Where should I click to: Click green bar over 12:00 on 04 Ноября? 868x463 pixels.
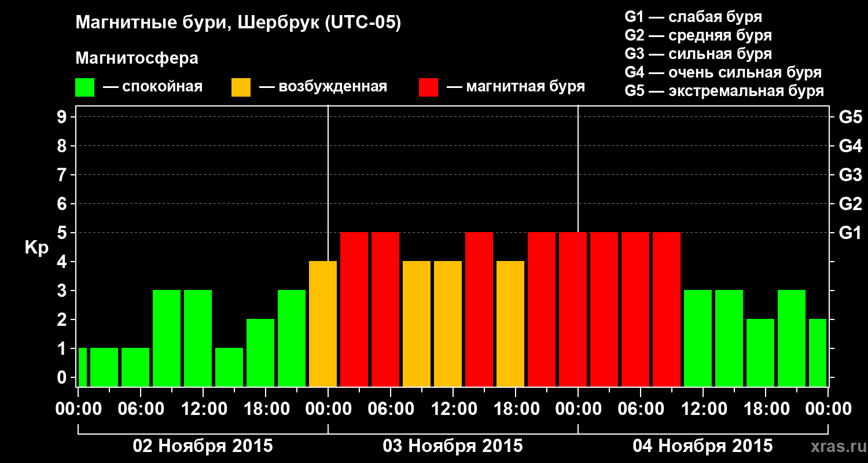tap(698, 338)
